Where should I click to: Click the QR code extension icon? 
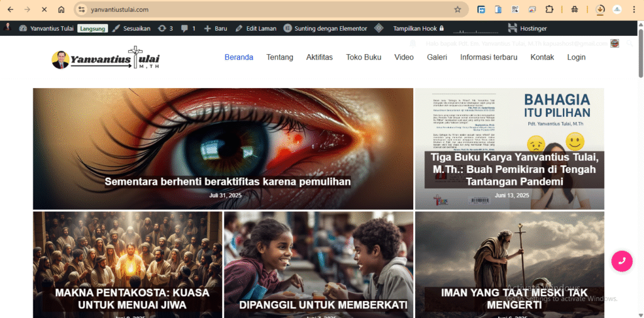pyautogui.click(x=515, y=9)
